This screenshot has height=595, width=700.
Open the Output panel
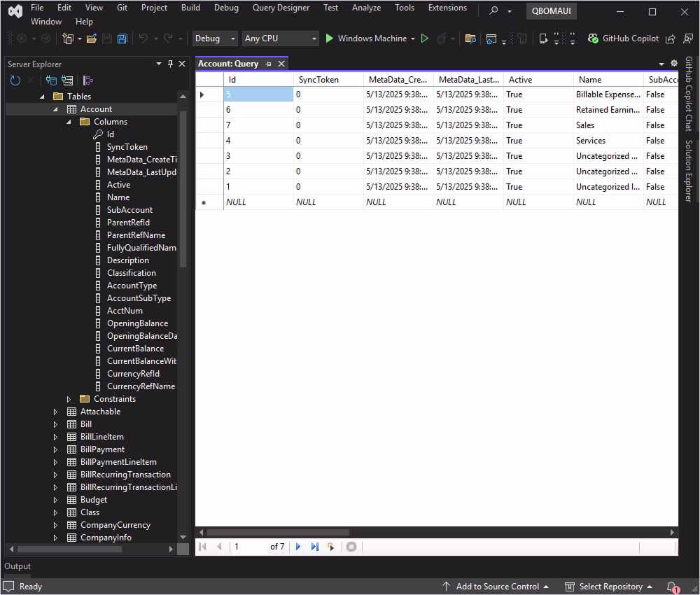(17, 566)
